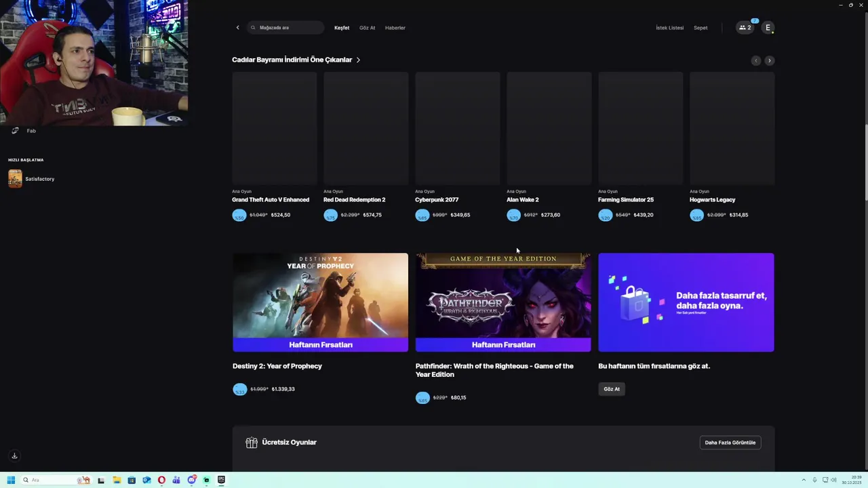Open Destiny 2: Year of Prophecy banner
The height and width of the screenshot is (488, 868).
(321, 302)
